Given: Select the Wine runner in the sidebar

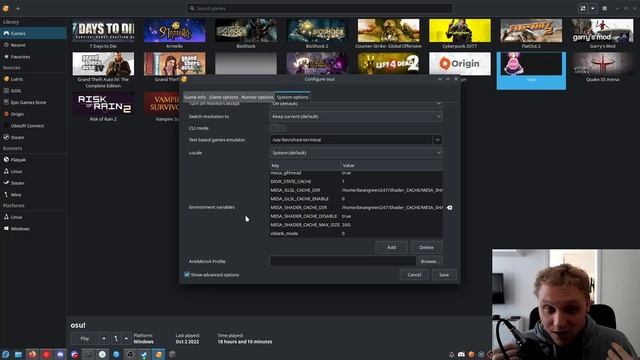Looking at the screenshot, I should (x=33, y=195).
